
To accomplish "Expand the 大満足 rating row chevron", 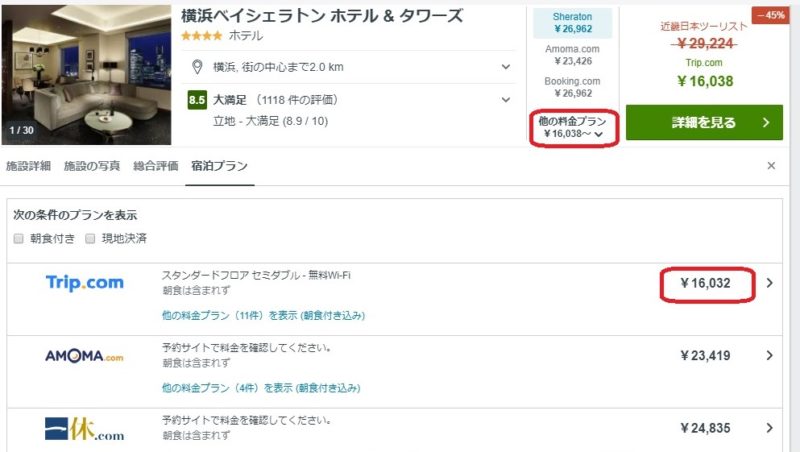I will [x=506, y=100].
